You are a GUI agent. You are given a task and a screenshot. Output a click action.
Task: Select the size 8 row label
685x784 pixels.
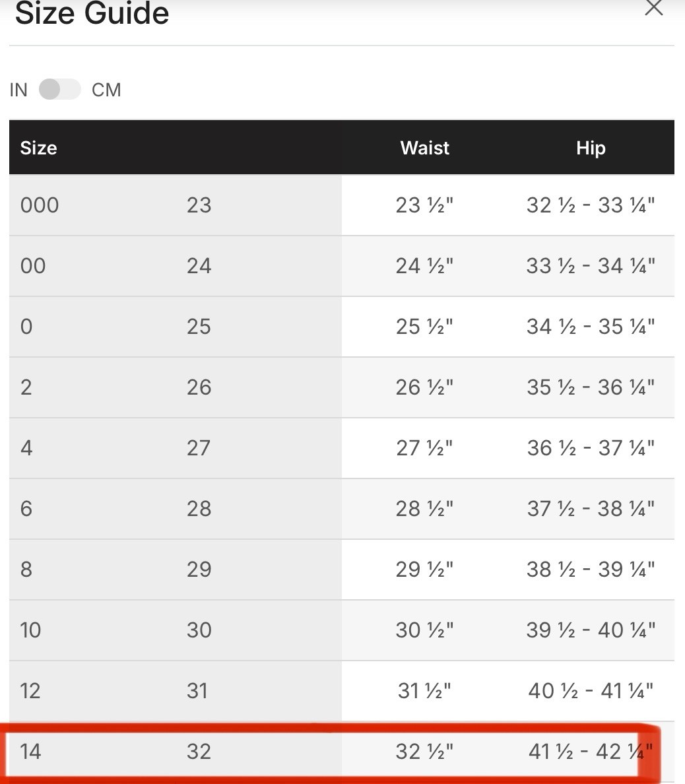[26, 570]
